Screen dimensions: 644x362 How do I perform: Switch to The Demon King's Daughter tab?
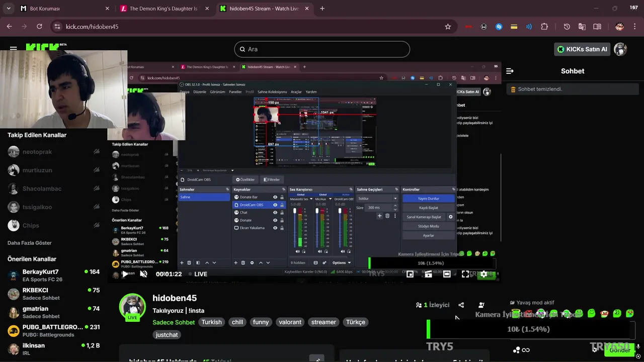pyautogui.click(x=165, y=9)
